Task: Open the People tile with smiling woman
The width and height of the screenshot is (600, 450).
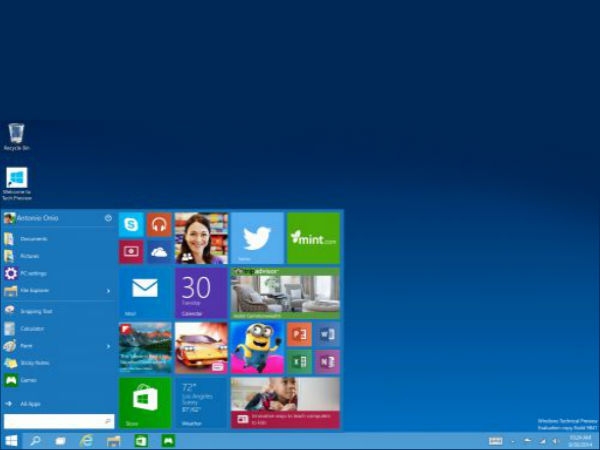Action: click(x=201, y=238)
